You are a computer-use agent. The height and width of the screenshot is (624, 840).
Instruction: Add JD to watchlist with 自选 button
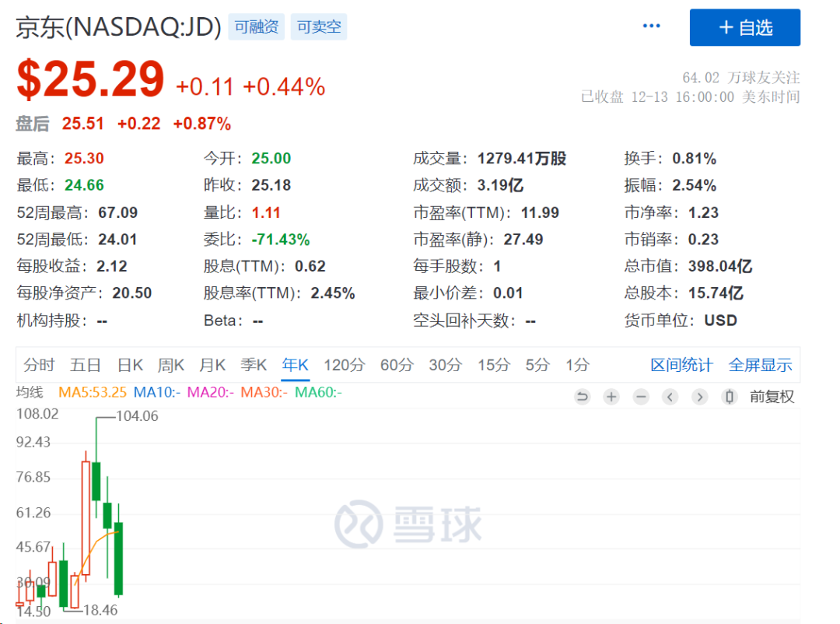(x=744, y=27)
